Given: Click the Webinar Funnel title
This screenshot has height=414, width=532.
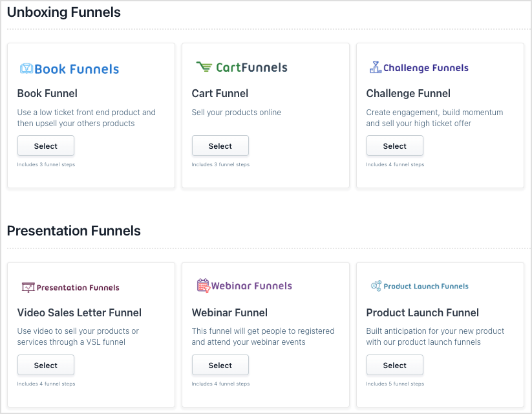Looking at the screenshot, I should 229,312.
